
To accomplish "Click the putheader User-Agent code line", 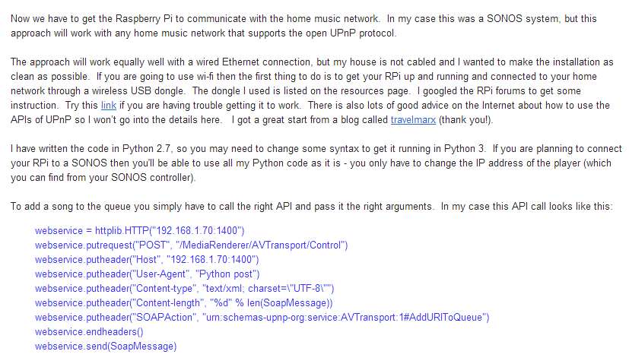I will pyautogui.click(x=148, y=274).
